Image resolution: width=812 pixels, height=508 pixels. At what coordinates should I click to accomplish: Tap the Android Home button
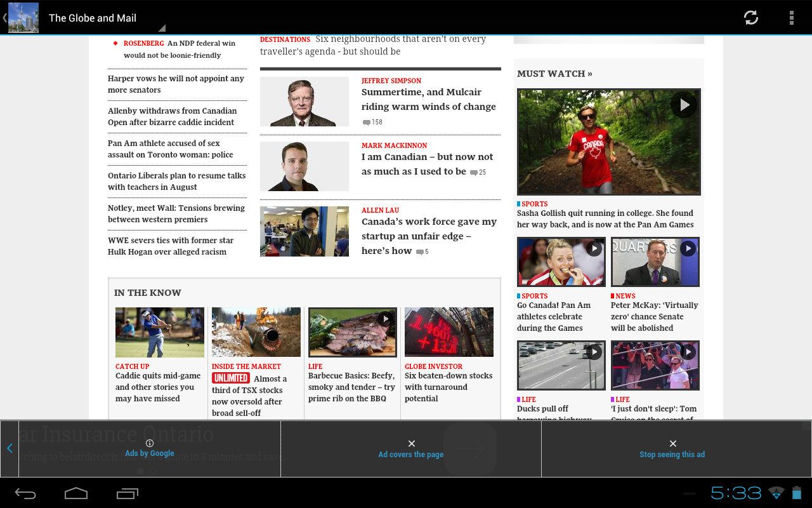coord(76,493)
